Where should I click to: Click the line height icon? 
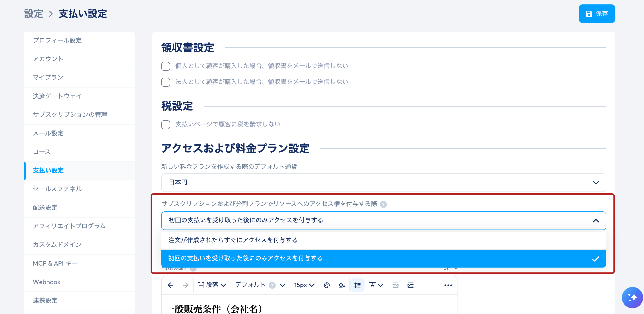(x=357, y=285)
